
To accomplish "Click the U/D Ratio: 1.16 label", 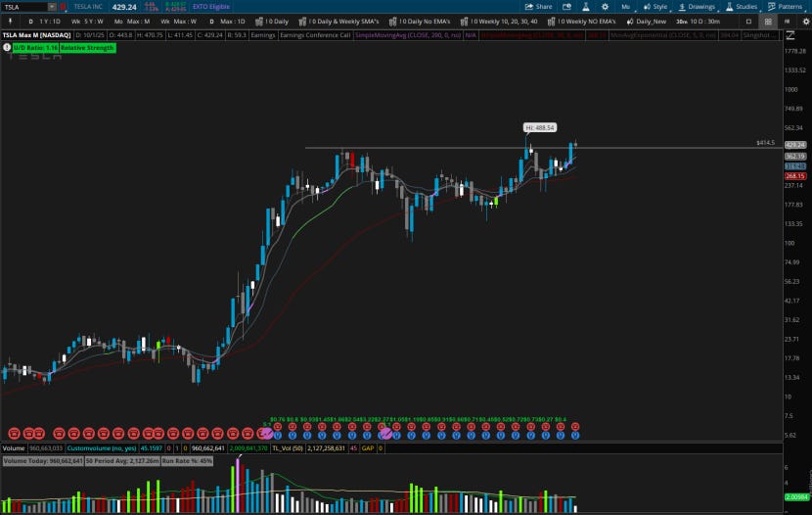I will (35, 48).
